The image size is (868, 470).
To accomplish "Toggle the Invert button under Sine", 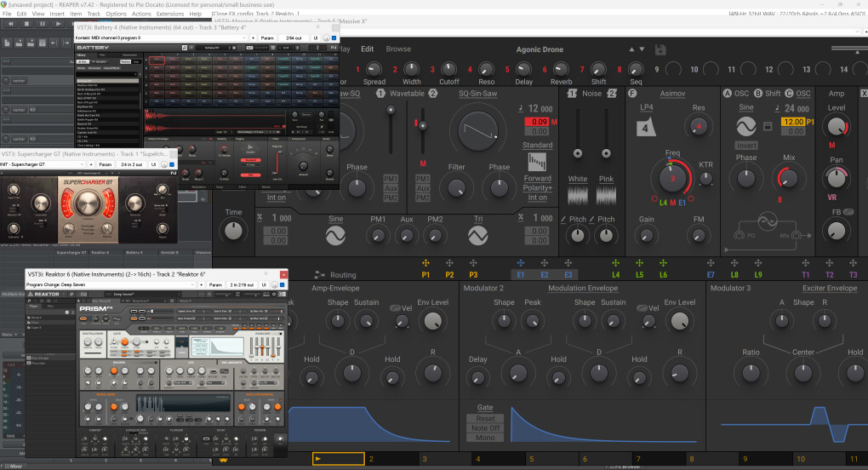I will pyautogui.click(x=746, y=146).
